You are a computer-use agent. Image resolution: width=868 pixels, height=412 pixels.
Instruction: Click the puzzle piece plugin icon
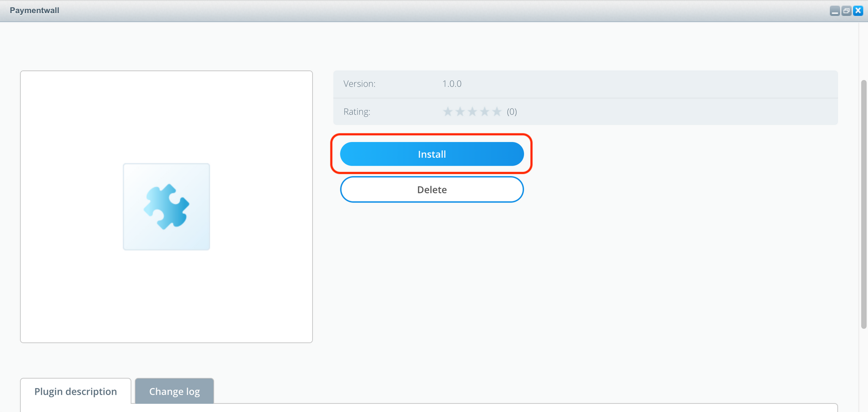(x=166, y=207)
